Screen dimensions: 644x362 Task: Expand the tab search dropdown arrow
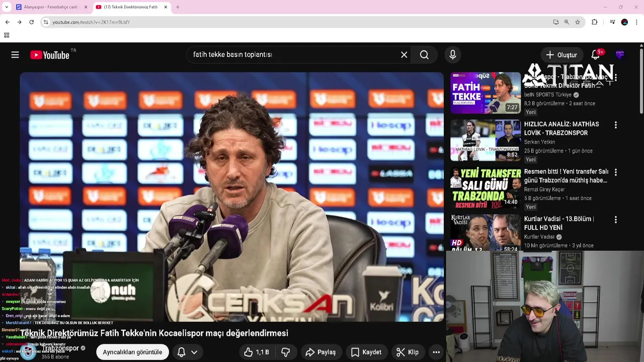click(x=7, y=7)
